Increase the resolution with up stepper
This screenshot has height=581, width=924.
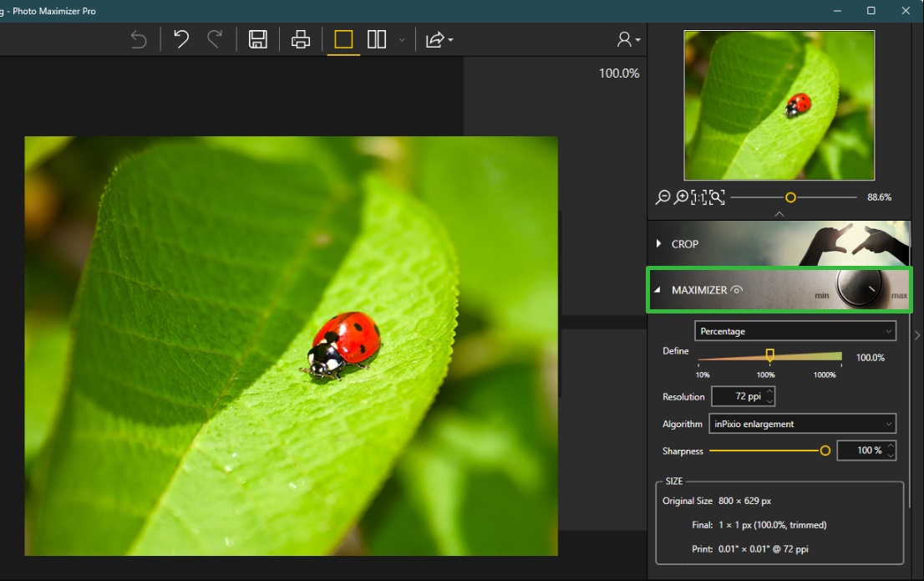(769, 392)
